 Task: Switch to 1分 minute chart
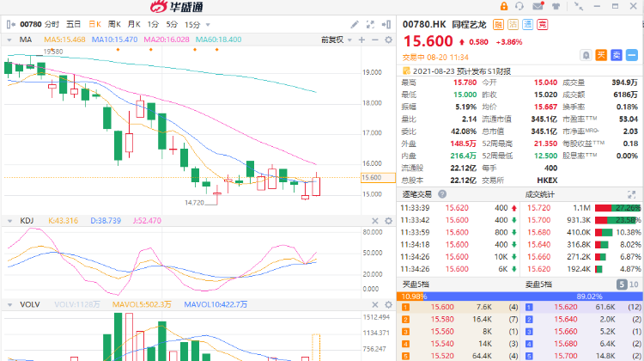tap(153, 25)
